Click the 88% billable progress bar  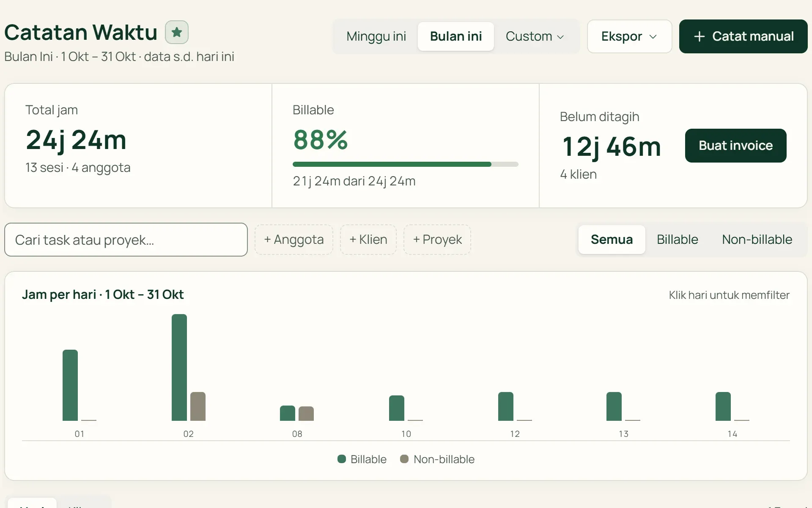[405, 164]
